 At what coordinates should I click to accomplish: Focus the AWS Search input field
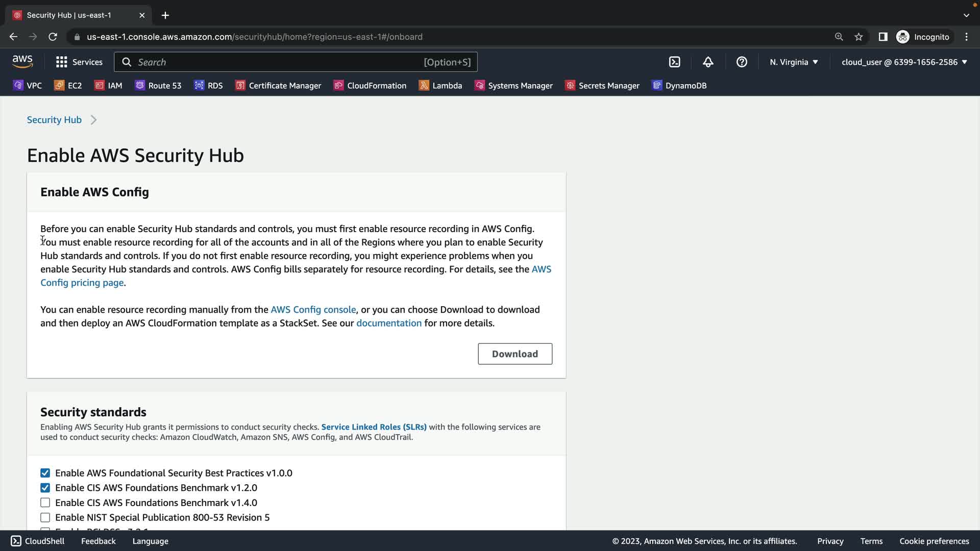pyautogui.click(x=276, y=62)
